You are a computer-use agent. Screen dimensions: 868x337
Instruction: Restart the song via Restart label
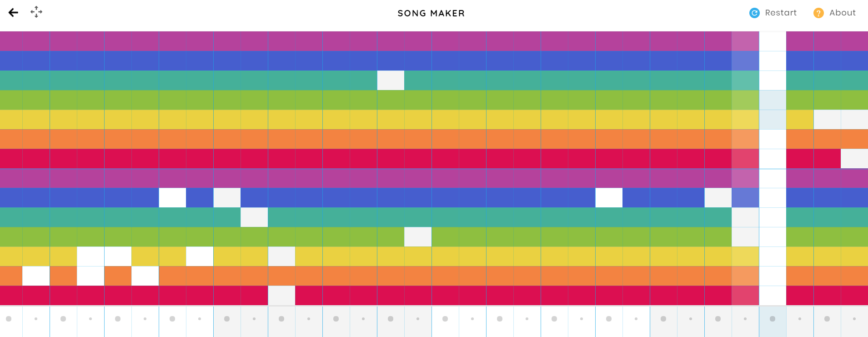click(x=781, y=13)
